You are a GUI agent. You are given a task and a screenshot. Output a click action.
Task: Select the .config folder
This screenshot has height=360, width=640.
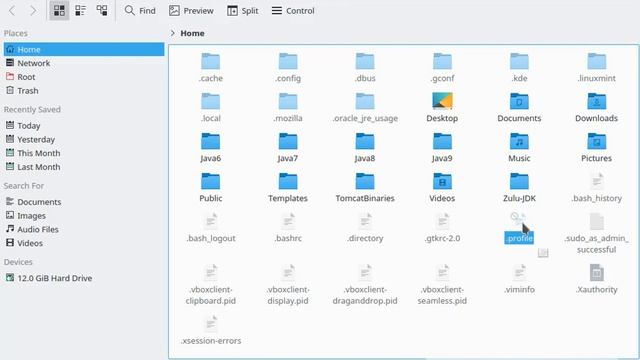[288, 68]
